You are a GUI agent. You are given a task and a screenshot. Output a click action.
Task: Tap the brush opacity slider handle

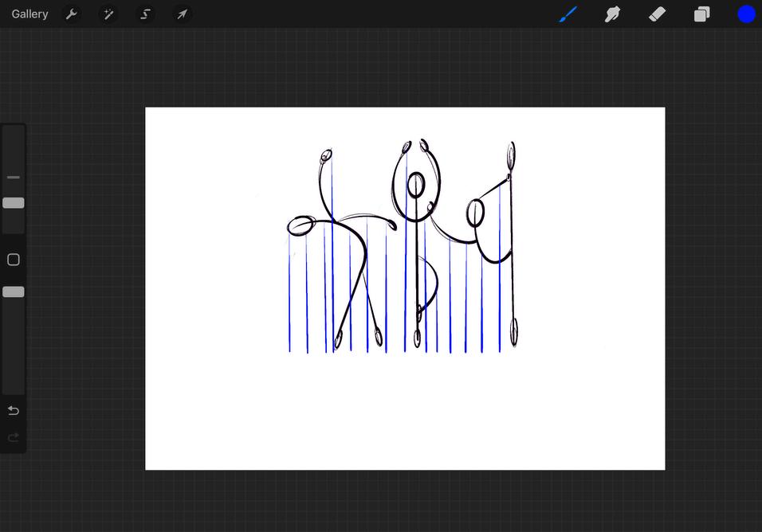pyautogui.click(x=13, y=291)
